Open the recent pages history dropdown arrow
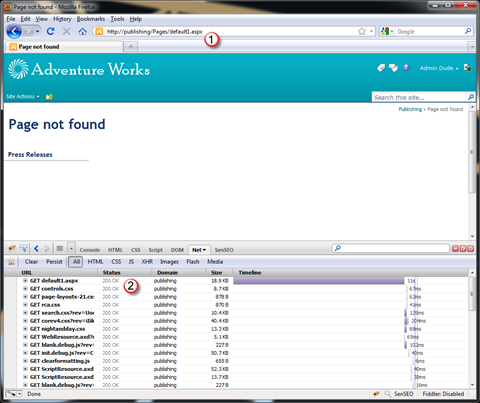The width and height of the screenshot is (480, 403). (x=37, y=32)
